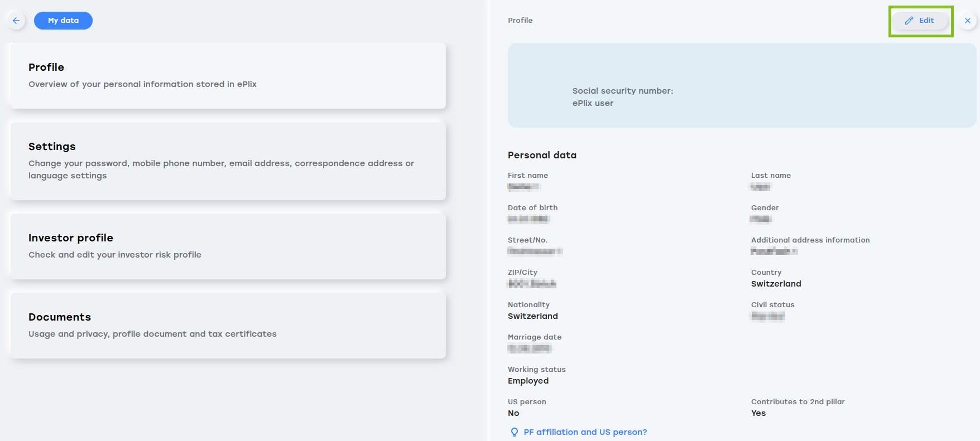This screenshot has width=980, height=441.
Task: Close the Profile panel with the X
Action: tap(968, 21)
